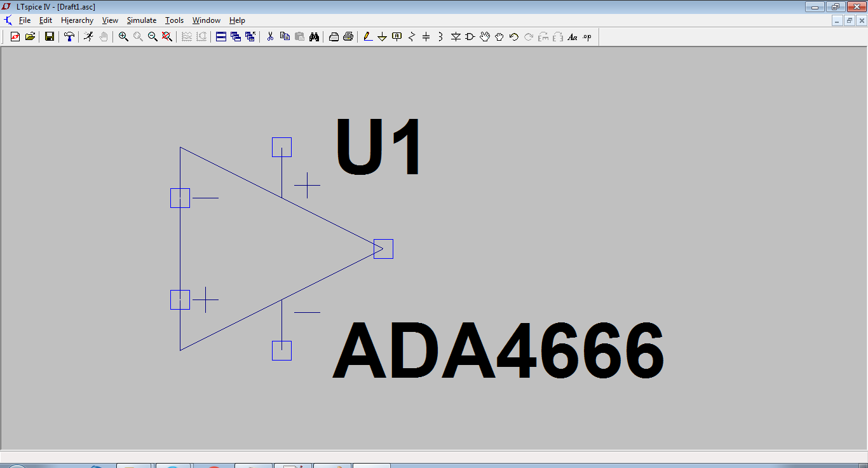Place a Resistor from the toolbar

(411, 37)
